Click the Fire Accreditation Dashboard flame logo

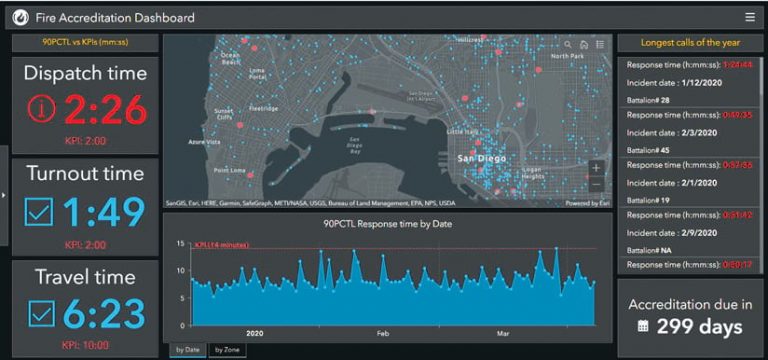click(21, 18)
